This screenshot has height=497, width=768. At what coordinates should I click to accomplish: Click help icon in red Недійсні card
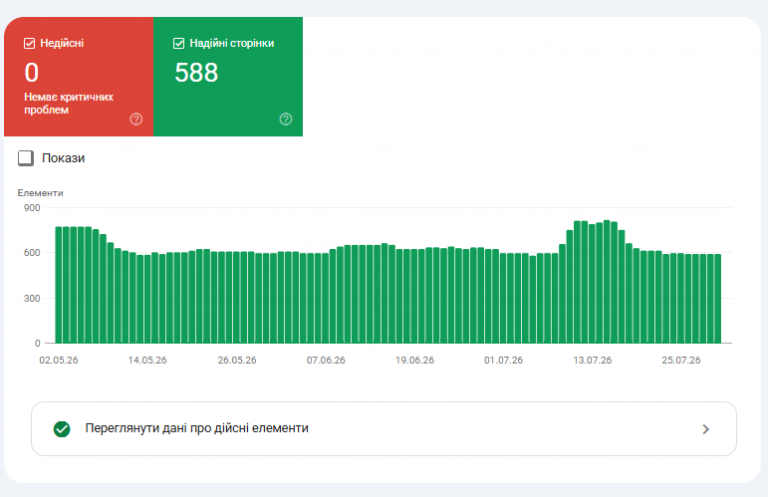pyautogui.click(x=136, y=119)
